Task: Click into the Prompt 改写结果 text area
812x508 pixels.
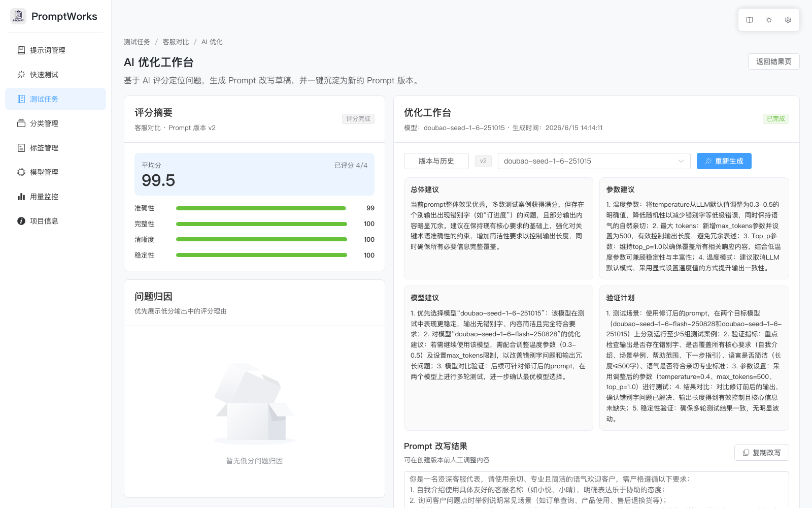Action: coord(596,490)
